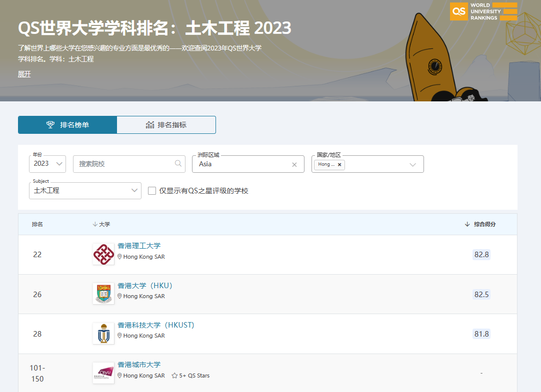Click location pin under 香港科技大学 (HKUST)
Viewport: 541px width, 392px height.
[x=119, y=336]
